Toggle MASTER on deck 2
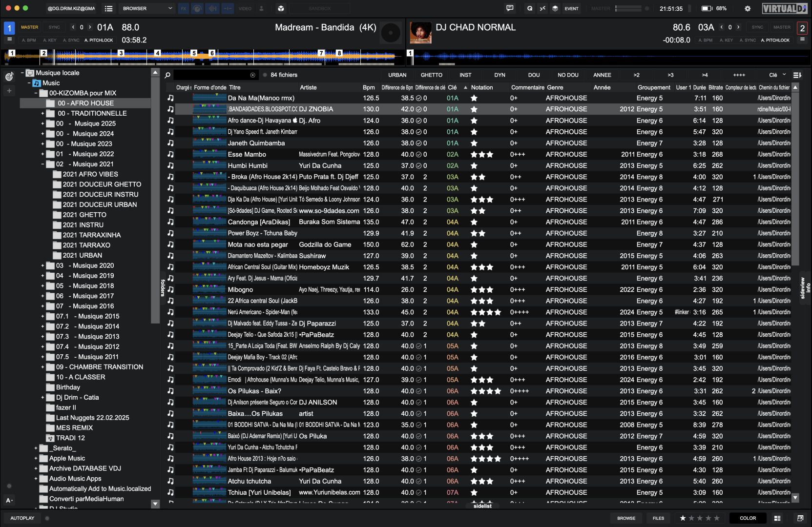Screen dimensions: 812x527 click(782, 27)
